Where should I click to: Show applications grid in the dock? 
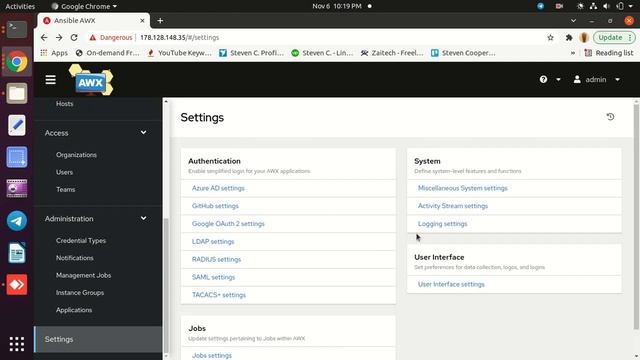point(17,344)
